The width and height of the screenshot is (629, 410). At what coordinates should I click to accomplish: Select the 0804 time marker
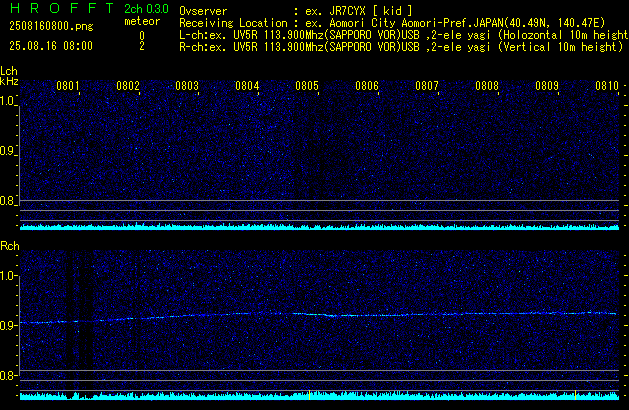point(247,86)
